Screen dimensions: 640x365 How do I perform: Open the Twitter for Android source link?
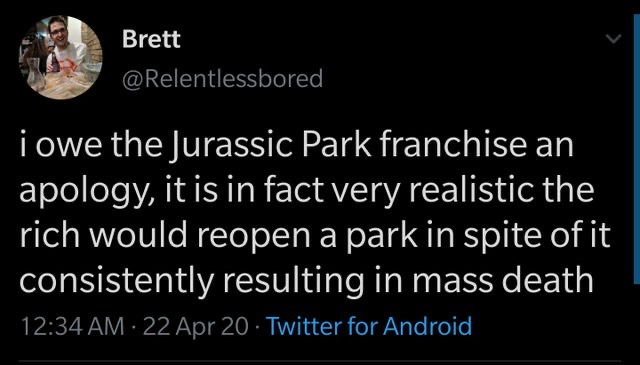(x=369, y=326)
